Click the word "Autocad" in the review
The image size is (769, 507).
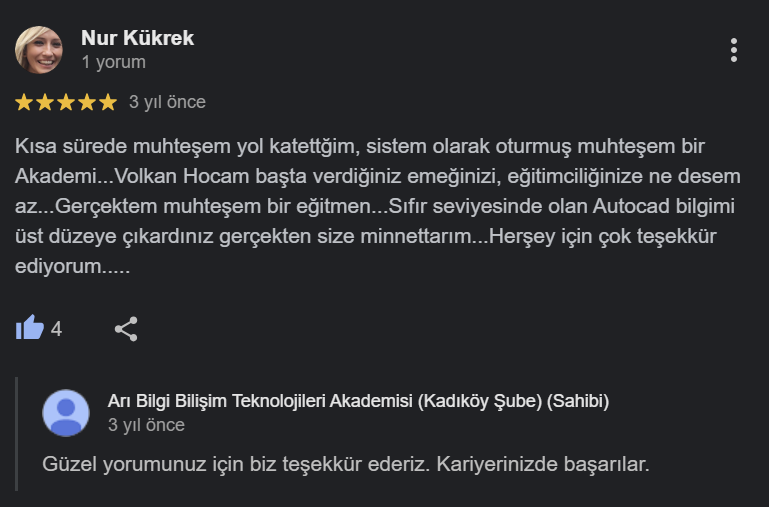(634, 208)
